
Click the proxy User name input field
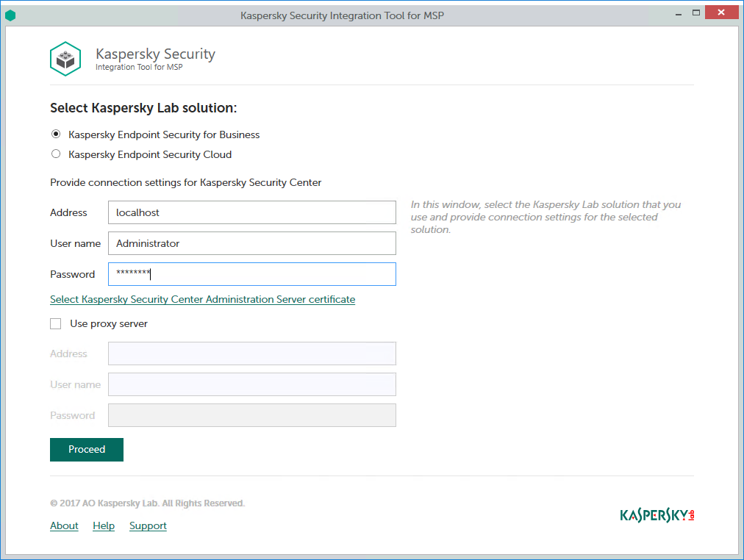coord(252,384)
